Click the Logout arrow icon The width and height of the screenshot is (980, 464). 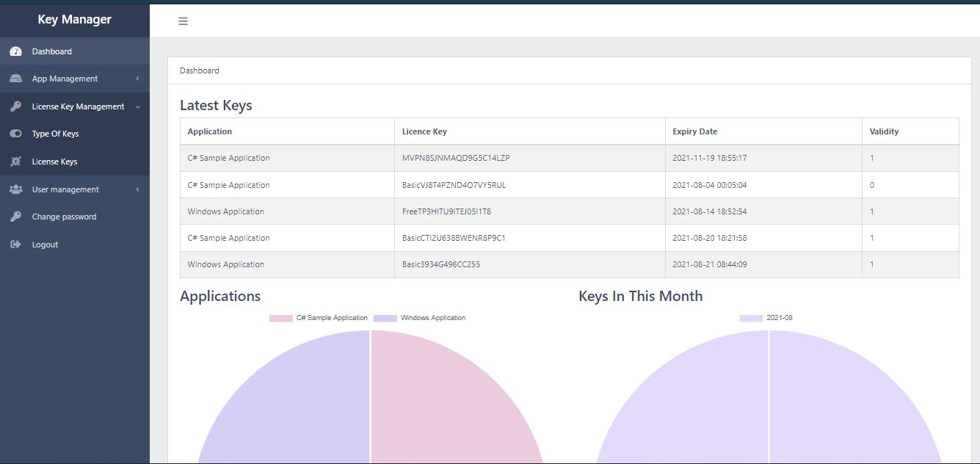(15, 244)
